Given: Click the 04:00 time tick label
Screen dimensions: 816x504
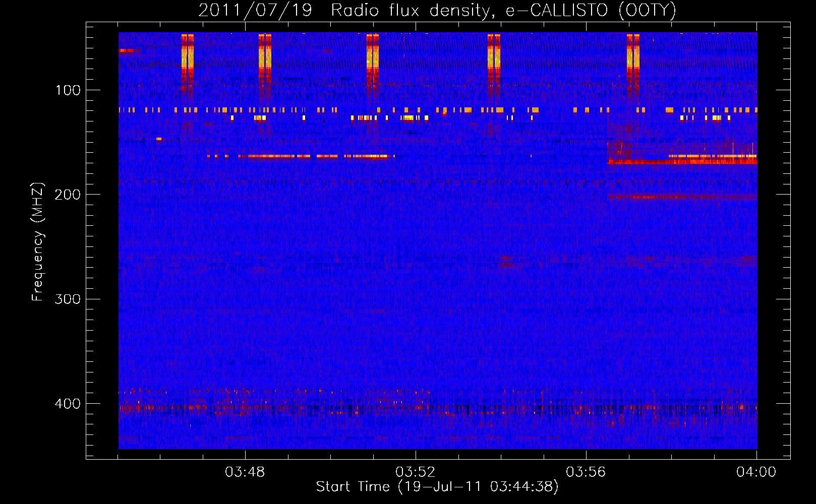Looking at the screenshot, I should coord(756,472).
